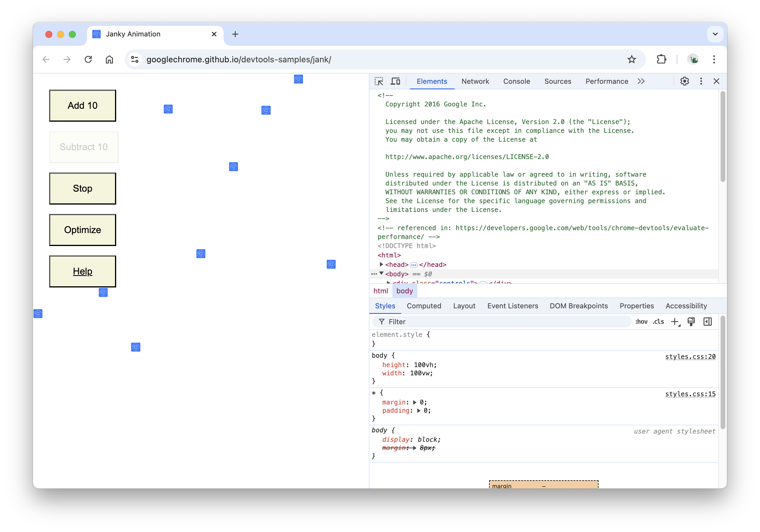
Task: Enable :hov state toggle in Styles
Action: [x=640, y=322]
